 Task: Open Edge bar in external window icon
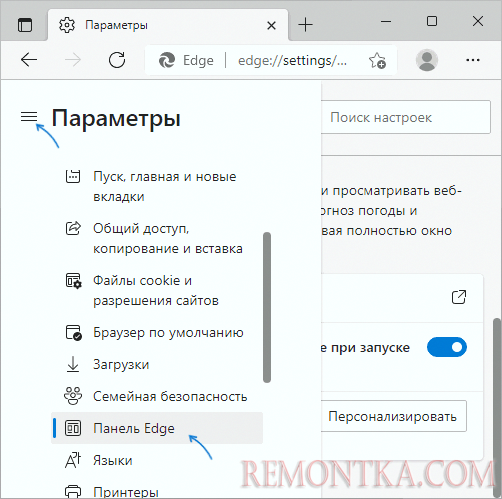[x=459, y=297]
